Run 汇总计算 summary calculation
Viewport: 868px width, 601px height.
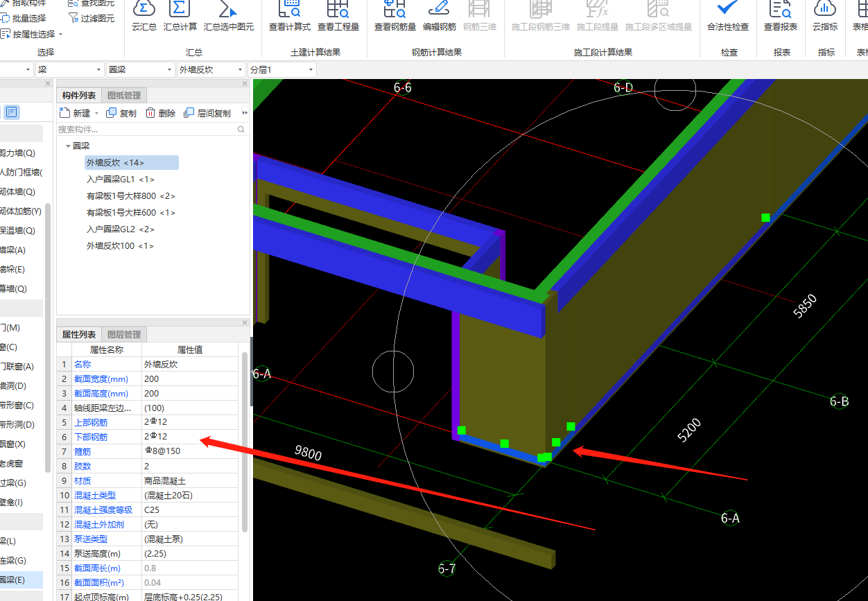180,15
